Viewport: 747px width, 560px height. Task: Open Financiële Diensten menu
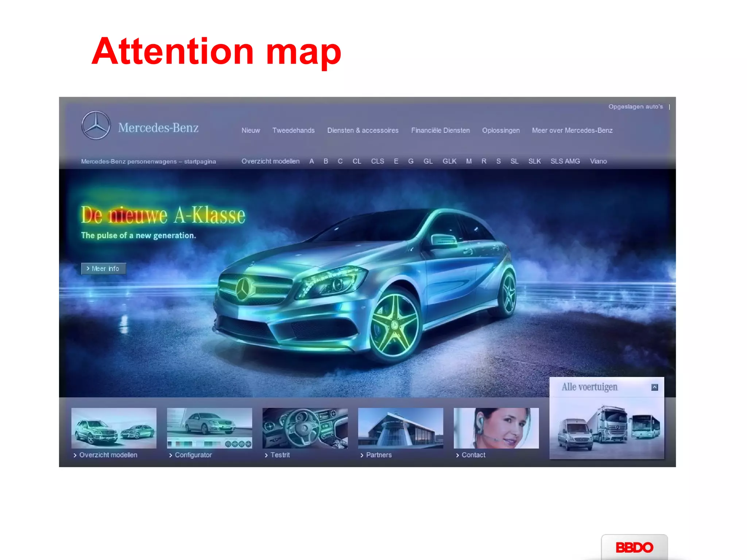(x=440, y=131)
